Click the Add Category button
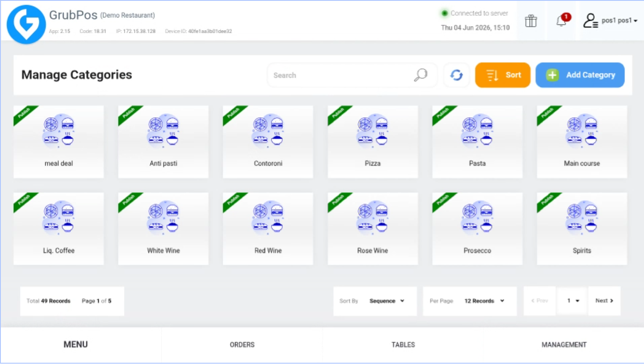644x364 pixels. pos(580,75)
